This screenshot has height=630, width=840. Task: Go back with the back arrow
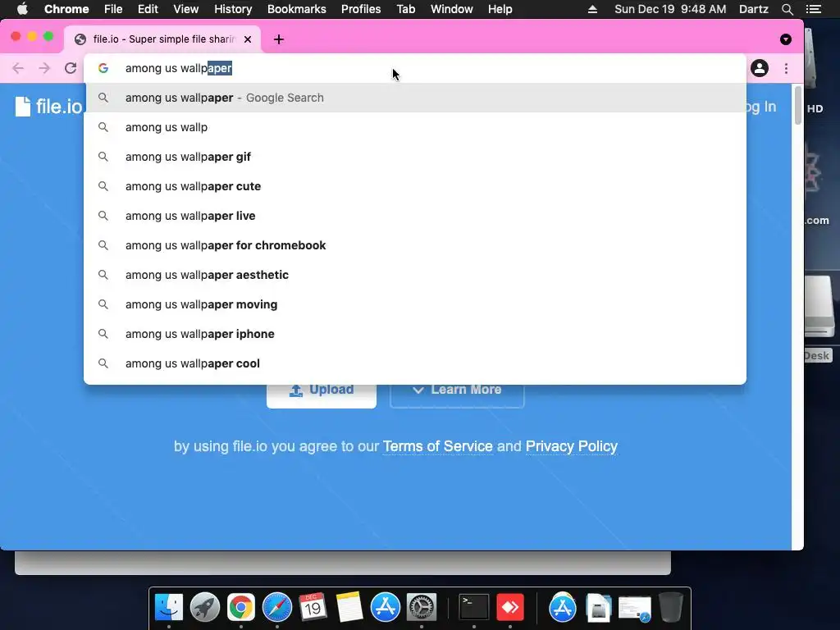point(18,68)
